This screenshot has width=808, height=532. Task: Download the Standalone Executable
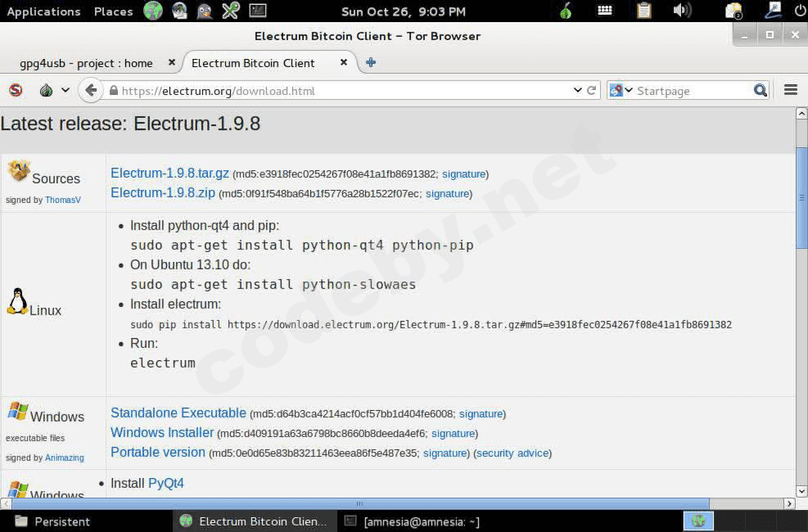[x=178, y=413]
